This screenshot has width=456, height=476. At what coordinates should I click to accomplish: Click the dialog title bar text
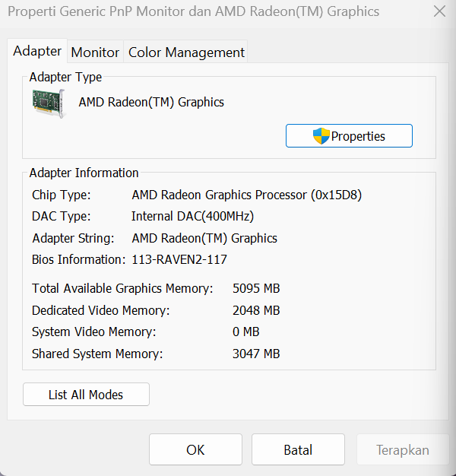pos(194,11)
